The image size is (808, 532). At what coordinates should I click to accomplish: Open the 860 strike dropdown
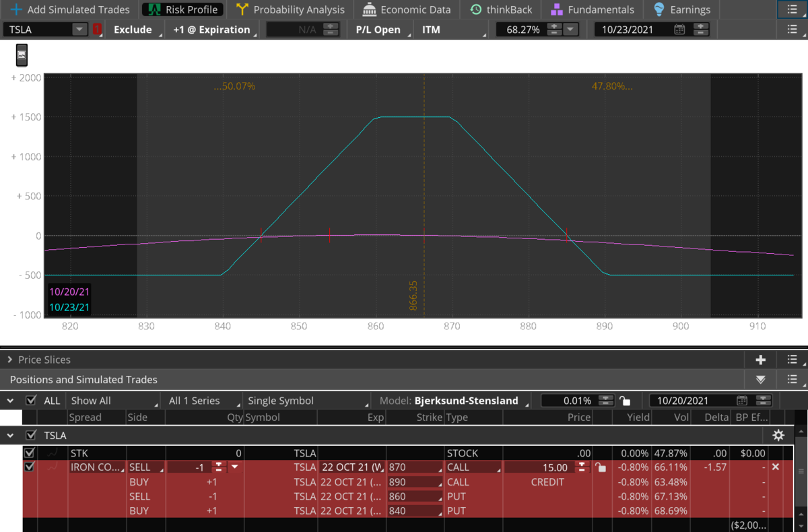click(x=415, y=496)
